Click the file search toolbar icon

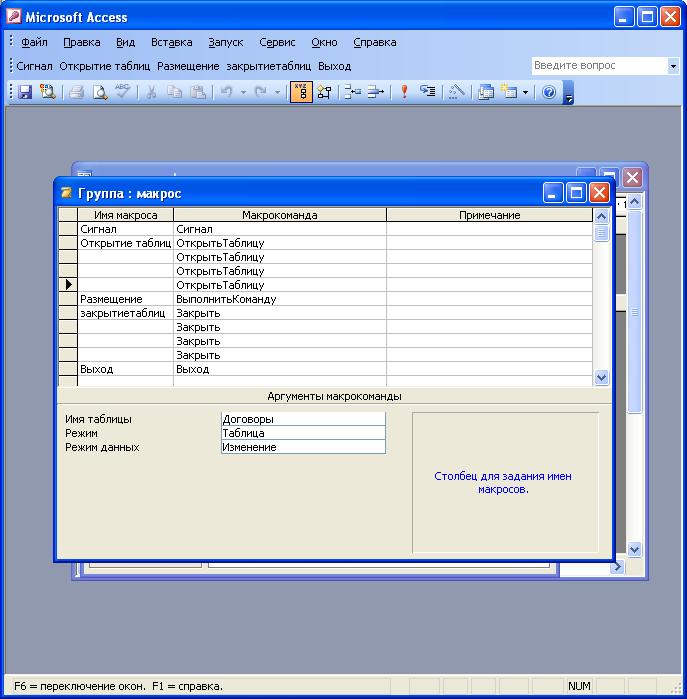47,92
